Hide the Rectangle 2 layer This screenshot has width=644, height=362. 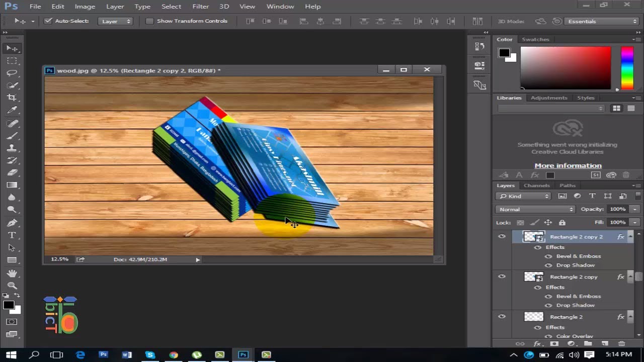click(502, 317)
